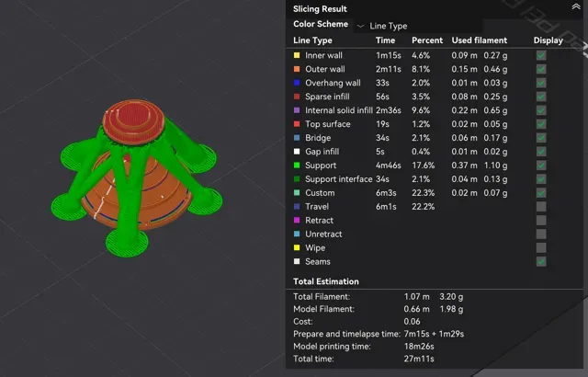Click the Support time value 4m46s

[x=388, y=166]
